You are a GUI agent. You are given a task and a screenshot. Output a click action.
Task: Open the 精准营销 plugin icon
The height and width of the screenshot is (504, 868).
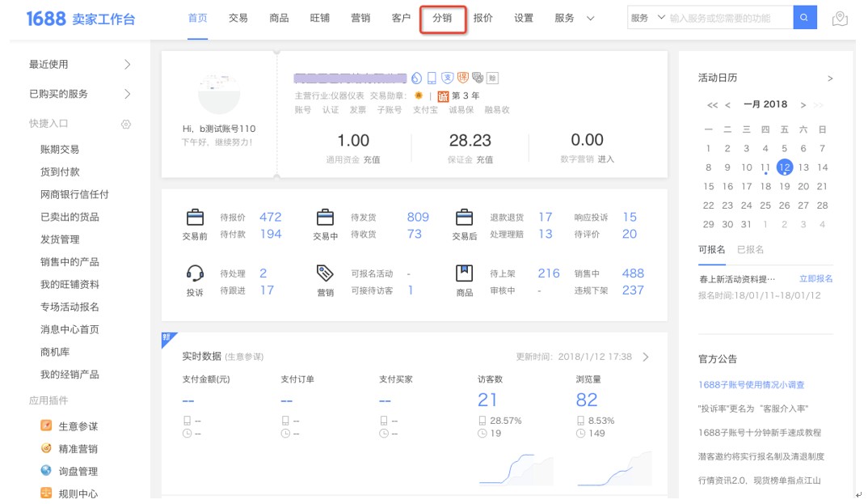[47, 448]
